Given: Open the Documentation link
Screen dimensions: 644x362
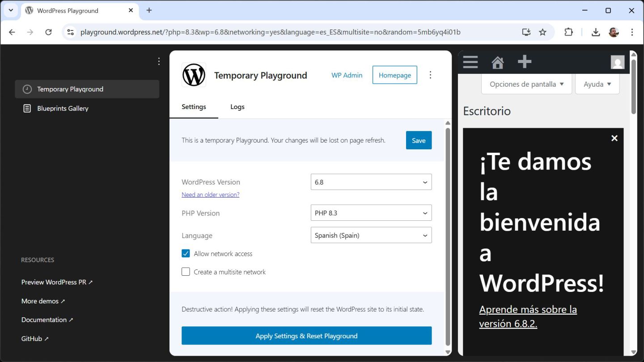Looking at the screenshot, I should pyautogui.click(x=47, y=320).
